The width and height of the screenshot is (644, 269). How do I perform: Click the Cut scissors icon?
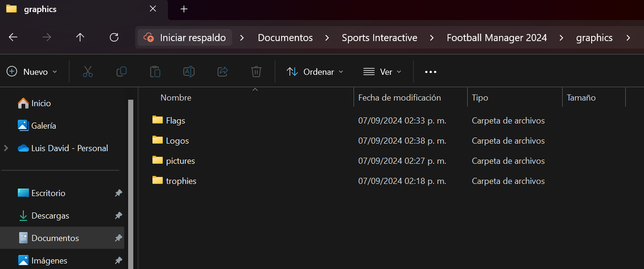click(88, 72)
